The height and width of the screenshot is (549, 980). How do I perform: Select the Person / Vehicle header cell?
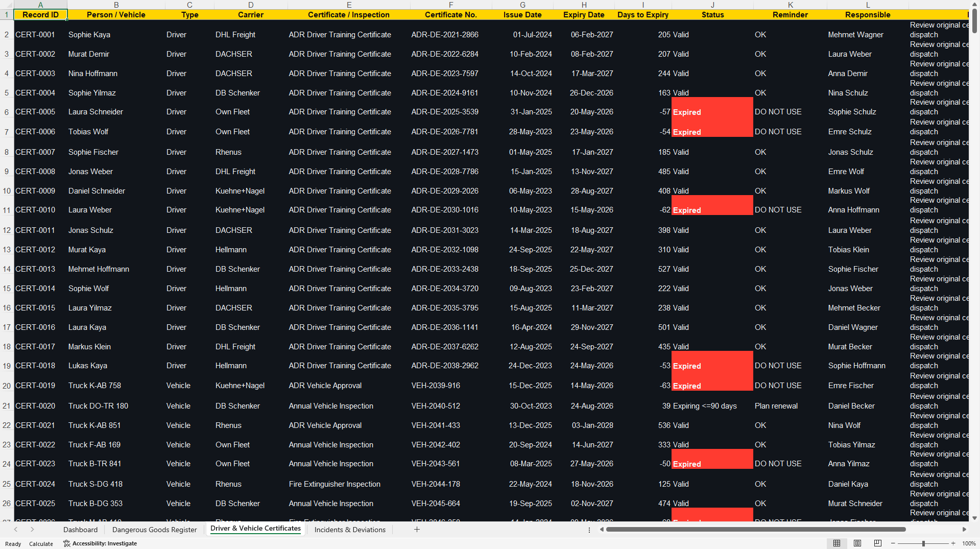pyautogui.click(x=116, y=15)
